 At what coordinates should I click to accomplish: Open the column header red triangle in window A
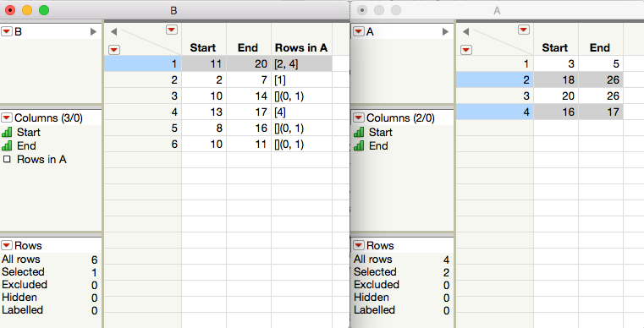pos(524,30)
